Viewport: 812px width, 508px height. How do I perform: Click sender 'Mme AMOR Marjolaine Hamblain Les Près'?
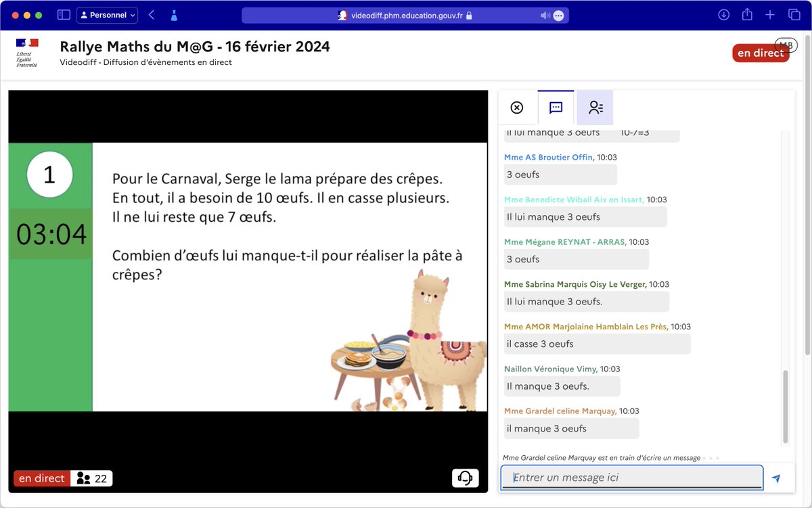click(586, 327)
